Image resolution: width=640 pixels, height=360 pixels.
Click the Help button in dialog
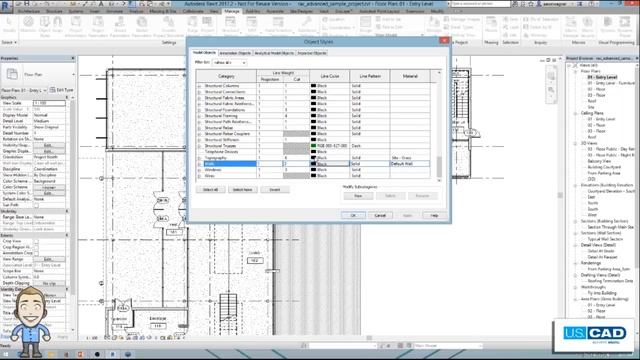click(434, 215)
